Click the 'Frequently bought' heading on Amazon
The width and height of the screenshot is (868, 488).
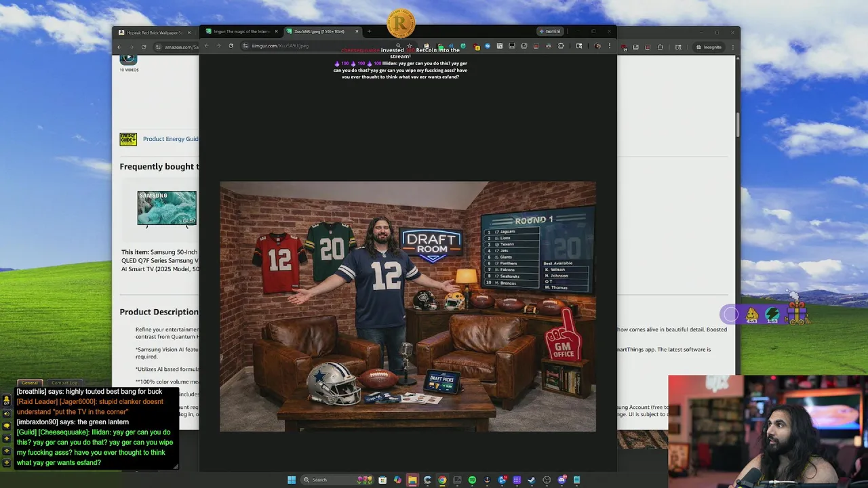click(x=159, y=167)
